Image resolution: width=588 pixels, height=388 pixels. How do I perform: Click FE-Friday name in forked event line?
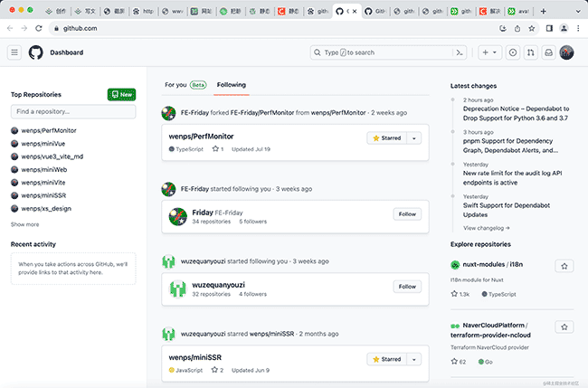[194, 112]
